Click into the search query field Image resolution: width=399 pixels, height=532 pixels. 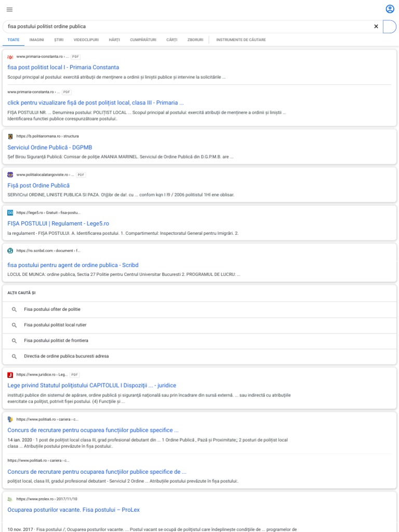point(188,26)
